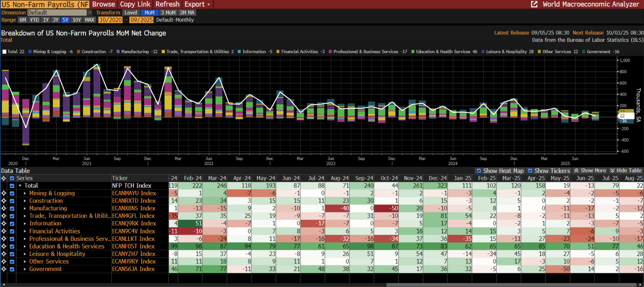Toggle the Show Heat Map checkbox
The height and width of the screenshot is (287, 644).
tap(479, 171)
